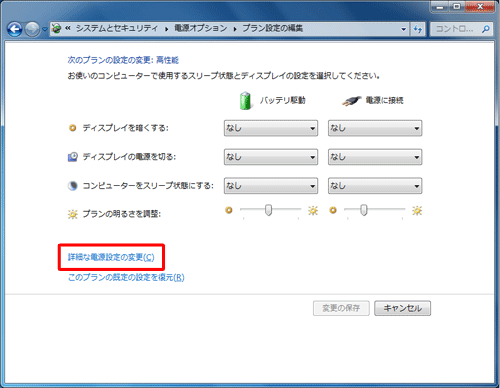Expand arrow after システムとセキュリティ breadcrumb
This screenshot has height=388, width=500.
(x=166, y=29)
